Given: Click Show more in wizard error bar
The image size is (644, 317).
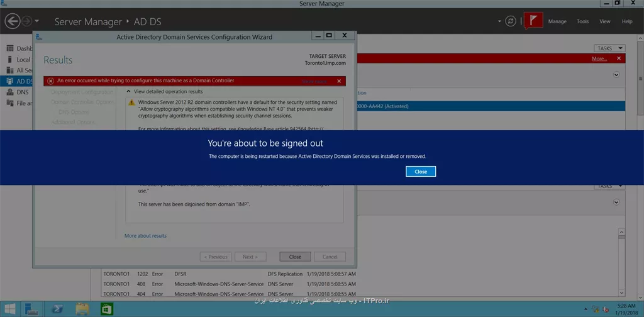Looking at the screenshot, I should click(x=314, y=81).
